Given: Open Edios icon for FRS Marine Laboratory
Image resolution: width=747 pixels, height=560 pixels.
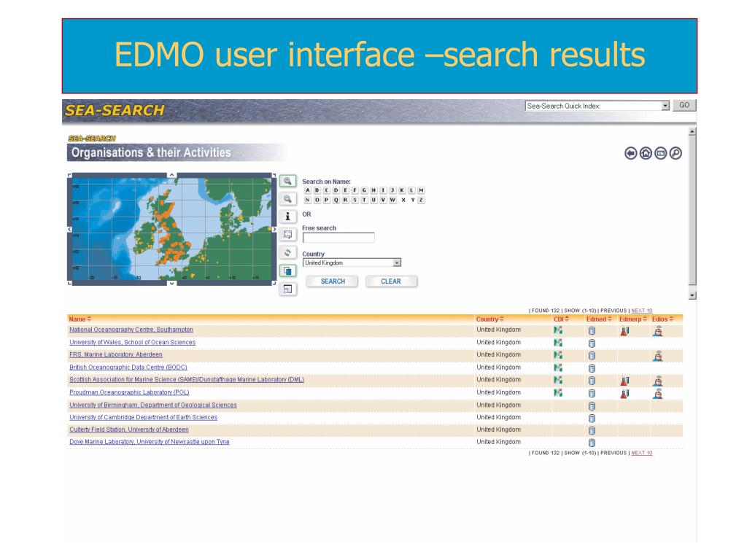Looking at the screenshot, I should (x=658, y=355).
